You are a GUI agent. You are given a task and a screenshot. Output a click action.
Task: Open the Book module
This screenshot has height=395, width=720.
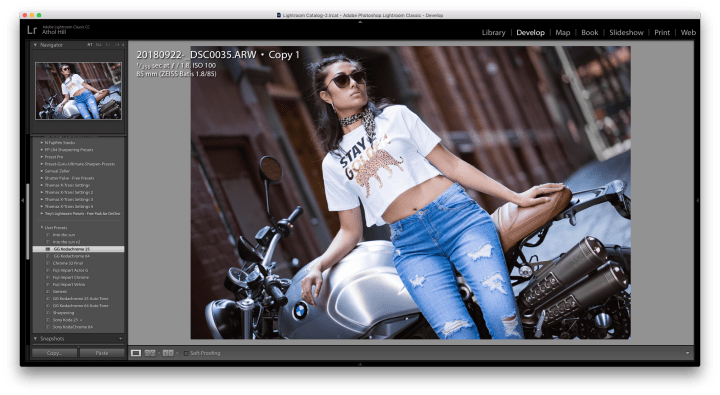tap(590, 33)
